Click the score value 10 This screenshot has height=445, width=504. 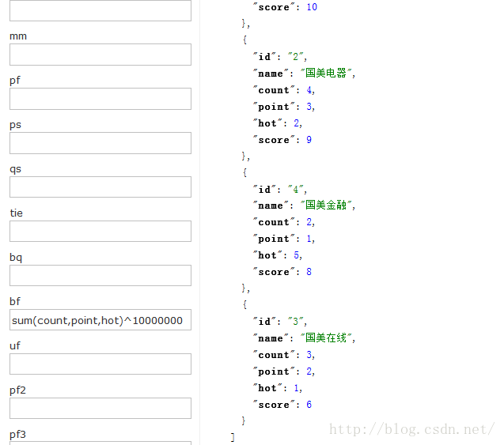point(312,7)
